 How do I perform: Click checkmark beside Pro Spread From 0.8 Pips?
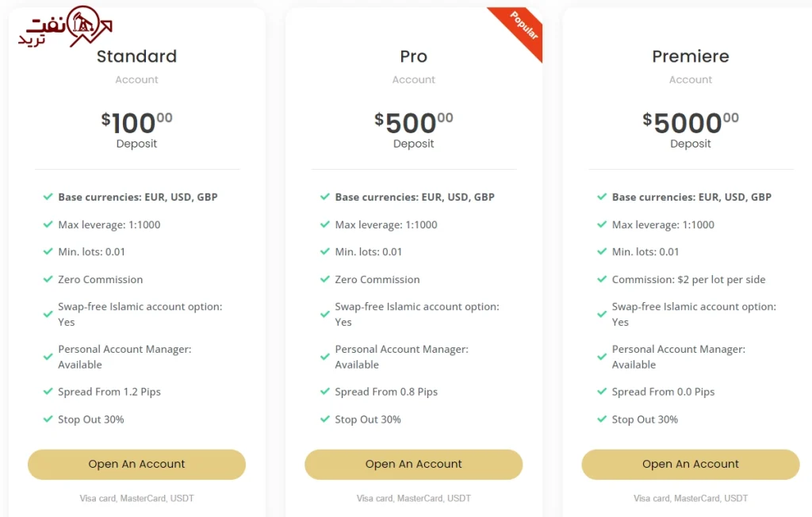click(x=324, y=392)
